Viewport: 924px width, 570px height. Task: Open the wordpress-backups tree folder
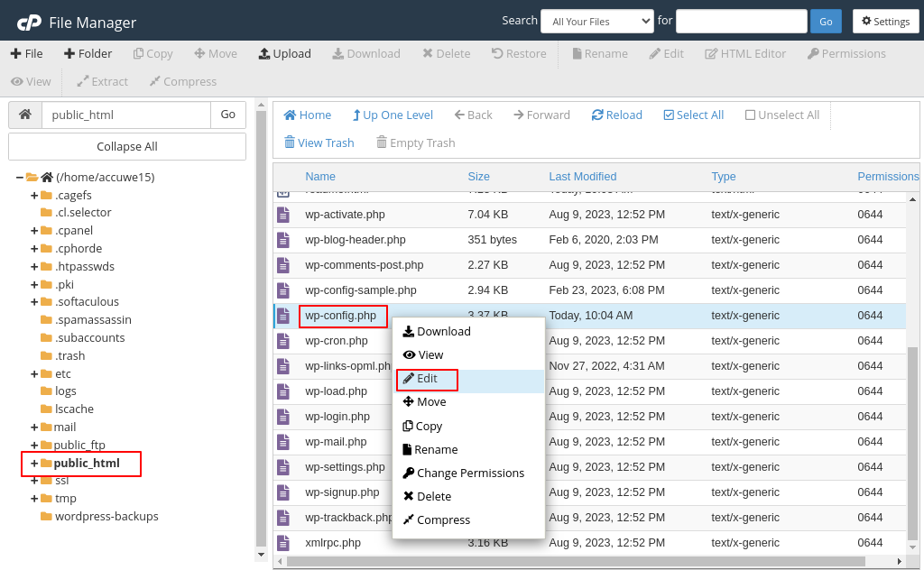point(106,517)
